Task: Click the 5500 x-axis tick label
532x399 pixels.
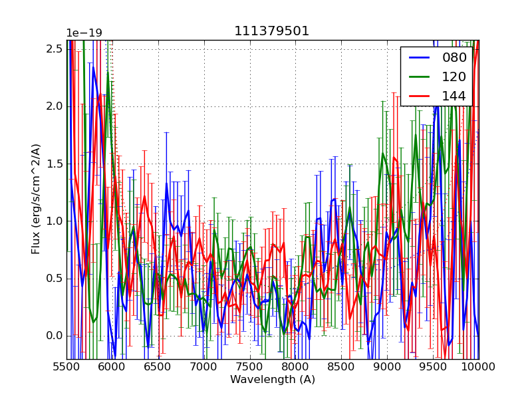Action: 66,366
